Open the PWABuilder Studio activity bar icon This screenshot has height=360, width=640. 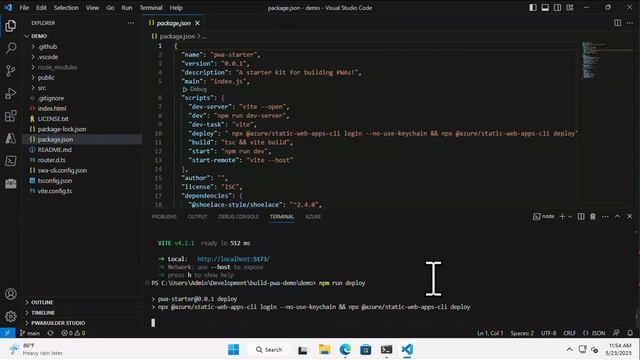pos(11,183)
